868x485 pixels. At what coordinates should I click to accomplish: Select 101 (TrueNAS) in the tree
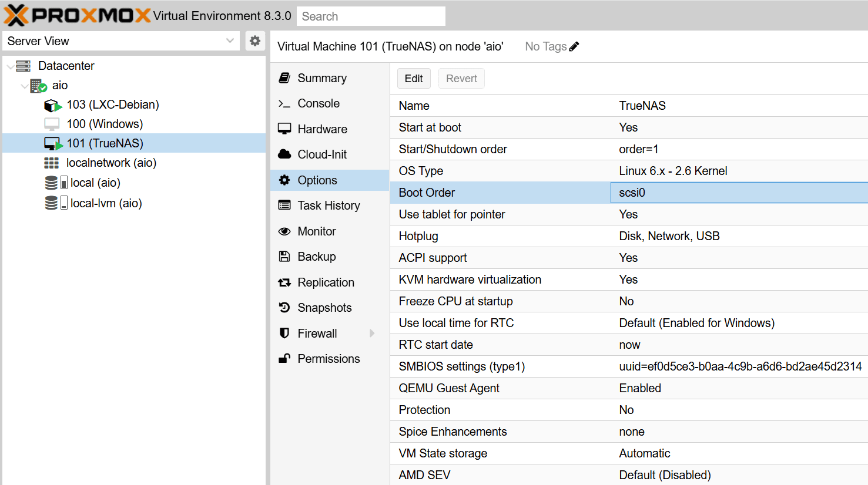point(105,143)
